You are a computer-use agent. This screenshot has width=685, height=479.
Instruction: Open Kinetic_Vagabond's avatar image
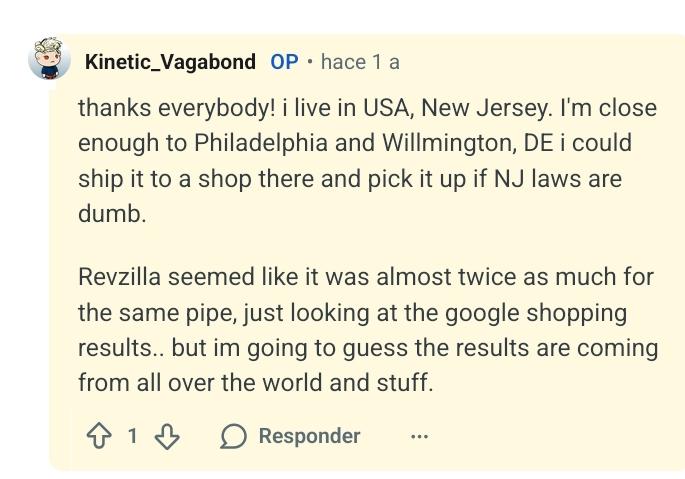(x=49, y=59)
